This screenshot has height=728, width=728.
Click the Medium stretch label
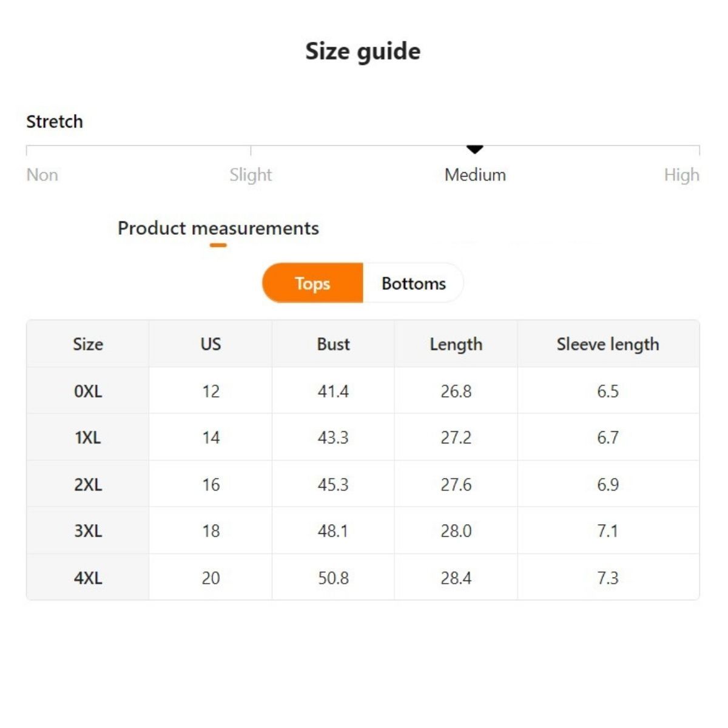point(475,175)
